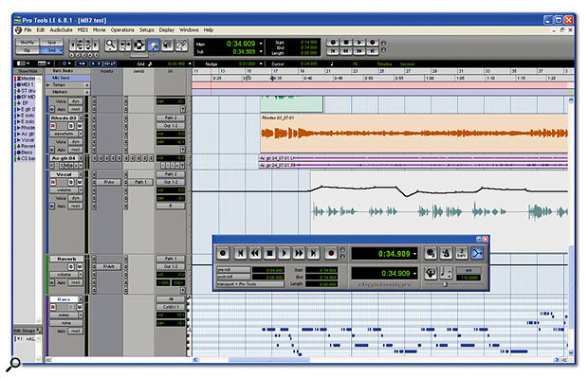This screenshot has width=588, height=378.
Task: Mute the Reverb track
Action: 80,267
